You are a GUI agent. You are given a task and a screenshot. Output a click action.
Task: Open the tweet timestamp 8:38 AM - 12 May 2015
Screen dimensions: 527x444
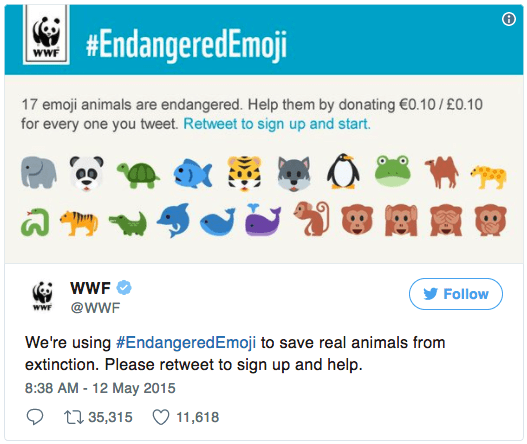(100, 388)
